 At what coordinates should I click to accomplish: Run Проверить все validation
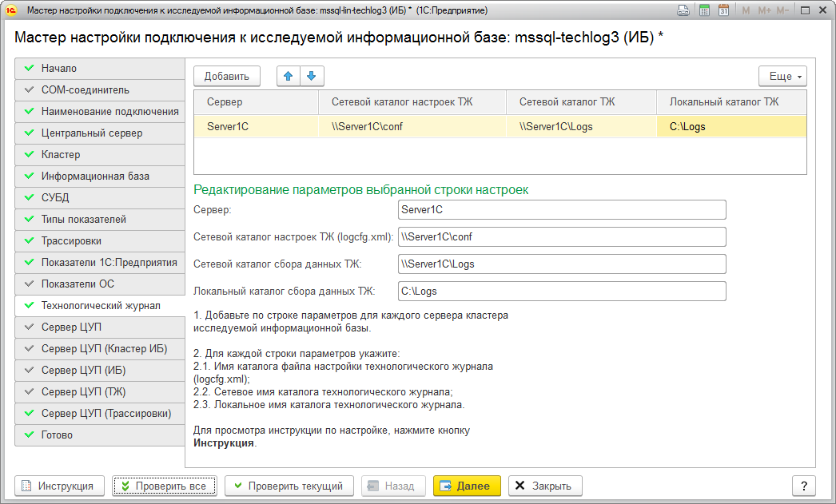[x=164, y=486]
